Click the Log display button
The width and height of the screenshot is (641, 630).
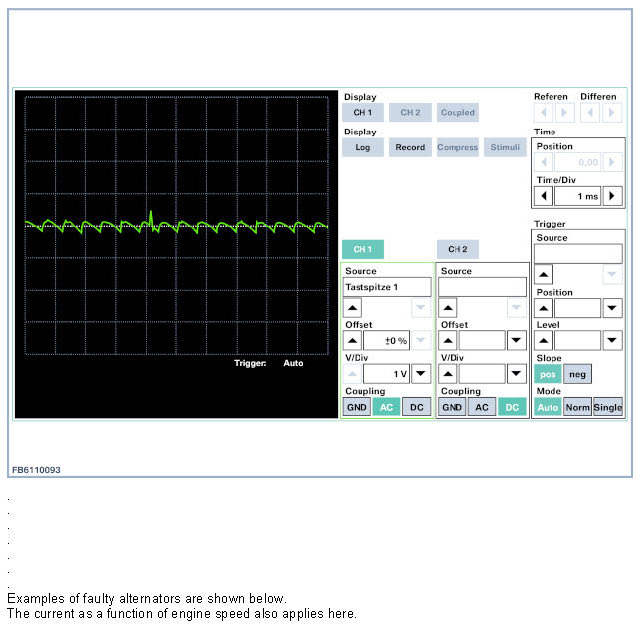[x=362, y=147]
